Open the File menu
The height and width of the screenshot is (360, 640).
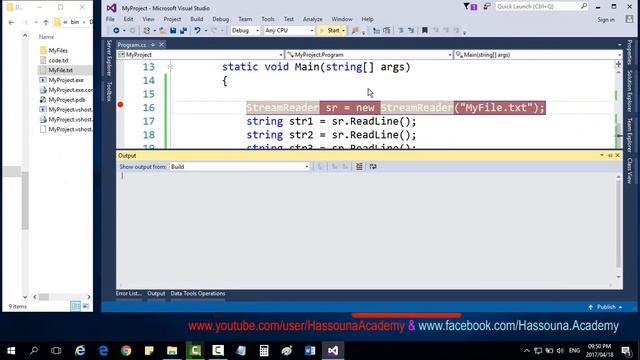tap(110, 19)
